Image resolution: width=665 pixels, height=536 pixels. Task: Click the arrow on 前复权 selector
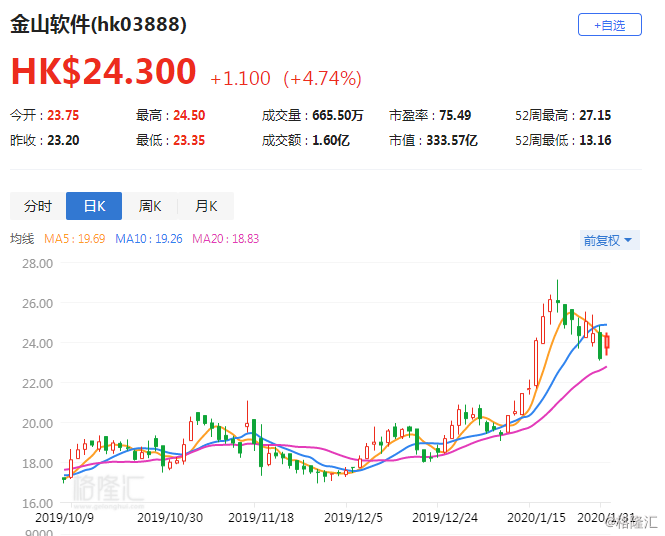[628, 240]
